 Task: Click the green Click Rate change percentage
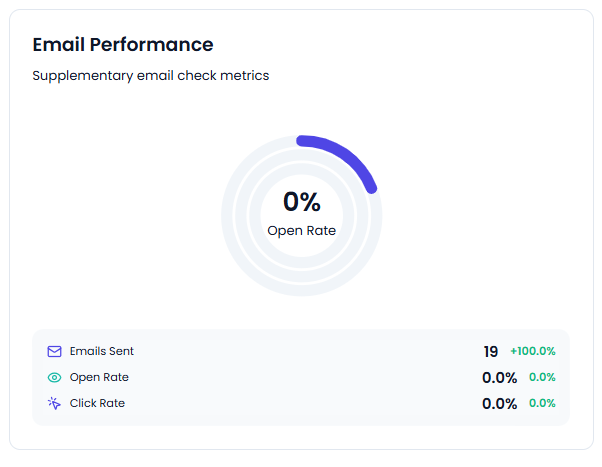click(542, 403)
